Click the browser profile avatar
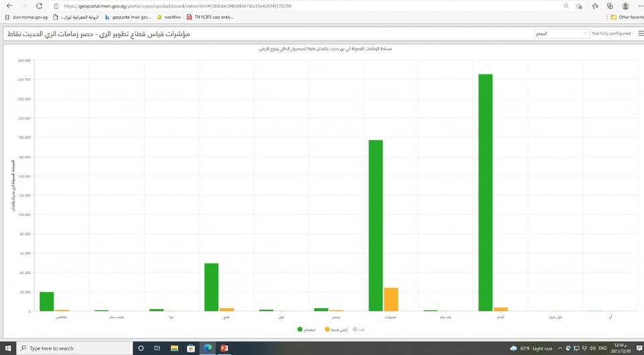 pos(625,6)
